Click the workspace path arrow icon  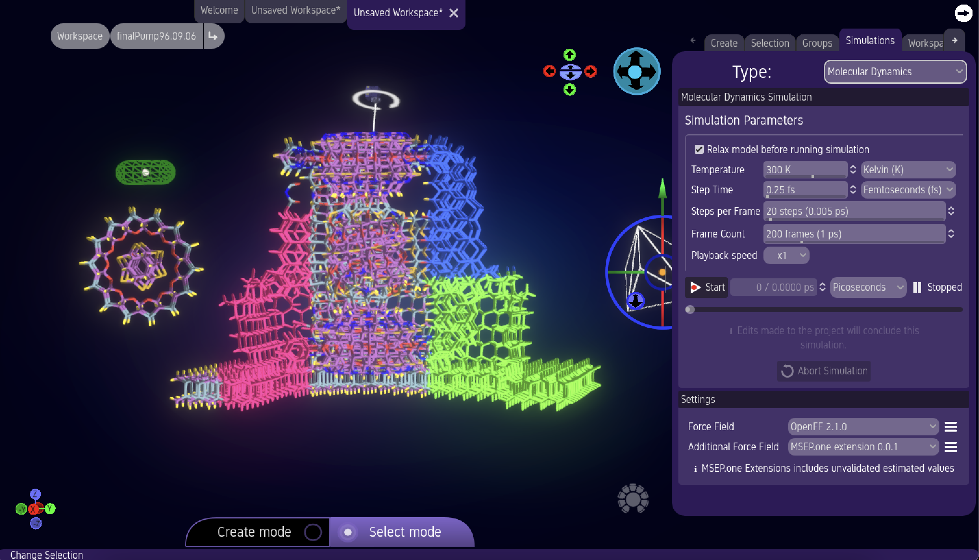click(x=213, y=36)
